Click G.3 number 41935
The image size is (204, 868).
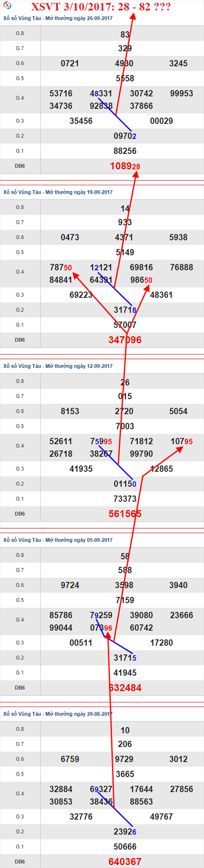81,469
